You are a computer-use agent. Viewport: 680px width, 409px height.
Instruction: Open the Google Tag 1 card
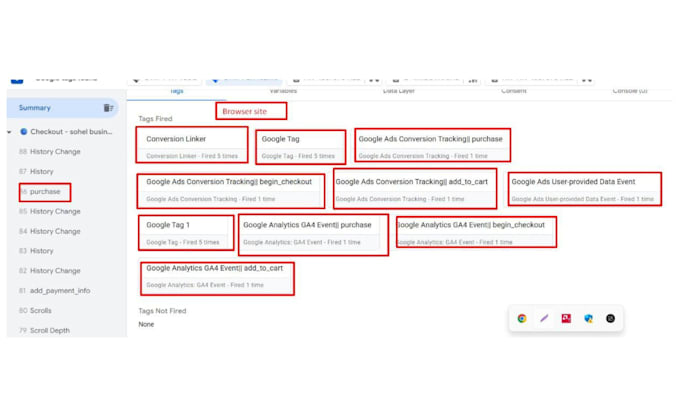click(186, 232)
